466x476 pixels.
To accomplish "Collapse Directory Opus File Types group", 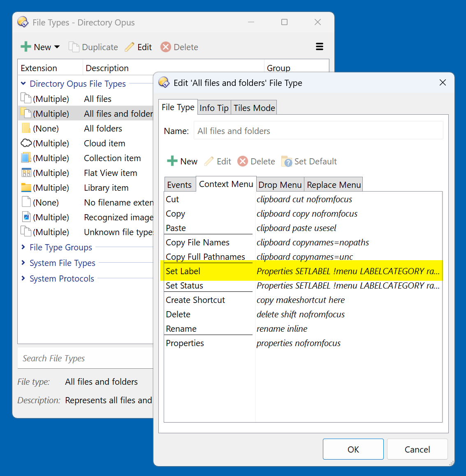I will [x=23, y=83].
